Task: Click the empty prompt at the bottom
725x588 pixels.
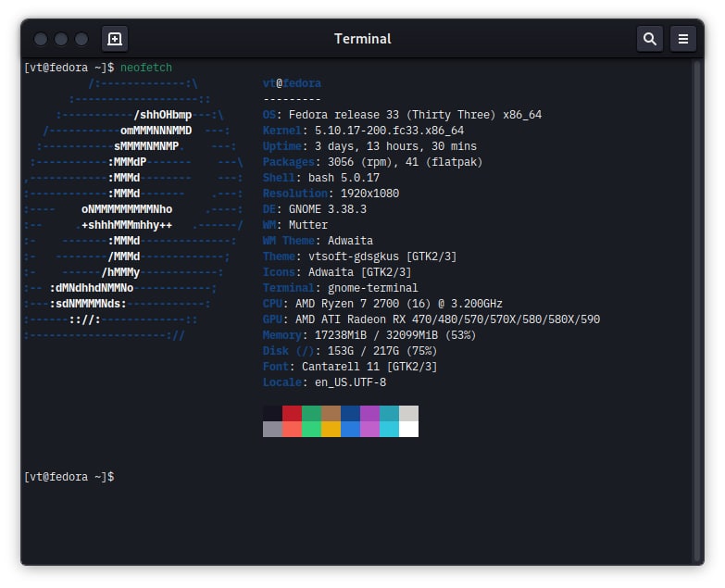Action: 69,477
